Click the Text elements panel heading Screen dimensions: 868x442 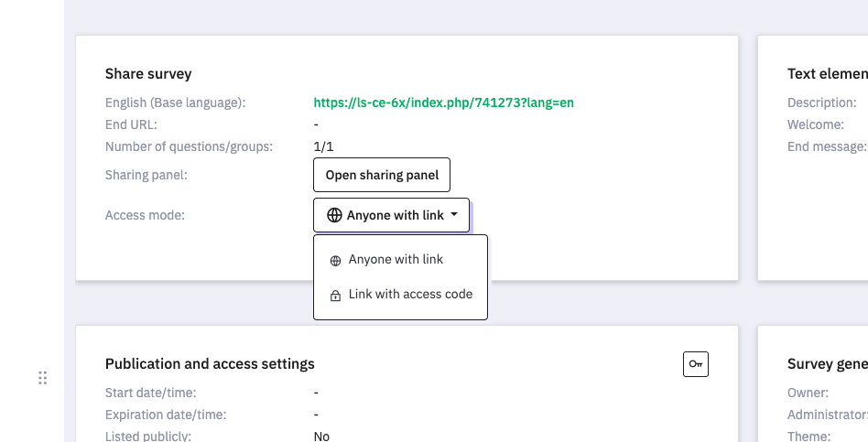click(827, 74)
